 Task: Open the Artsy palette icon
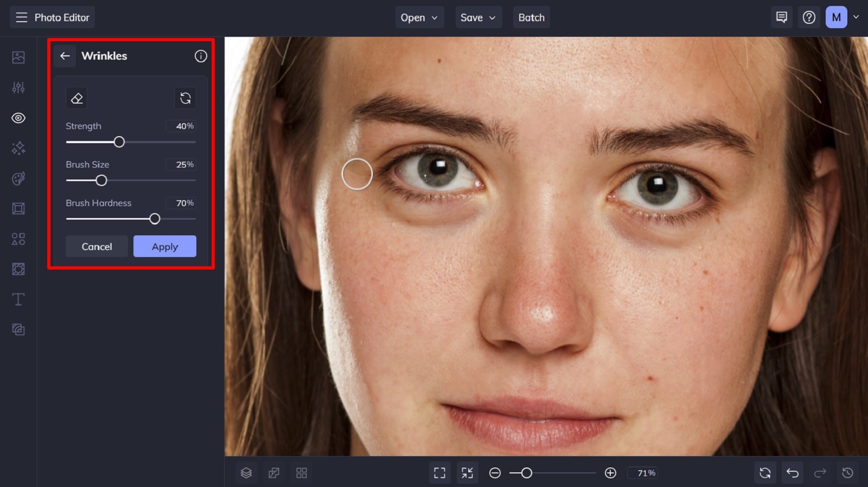click(x=18, y=178)
